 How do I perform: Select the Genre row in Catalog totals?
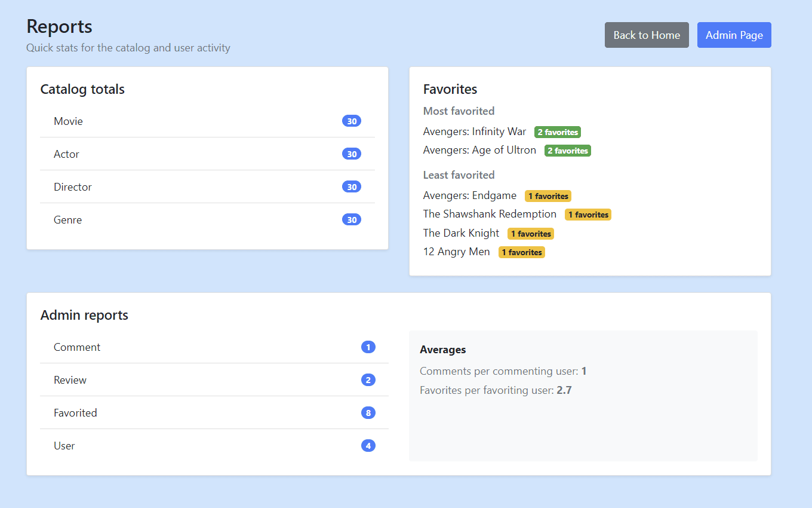[67, 219]
